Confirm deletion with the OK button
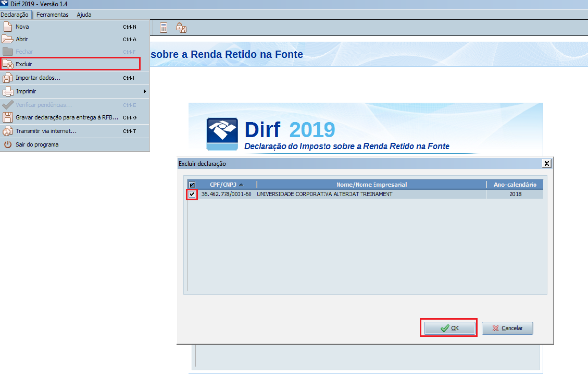The height and width of the screenshot is (376, 588). 449,329
